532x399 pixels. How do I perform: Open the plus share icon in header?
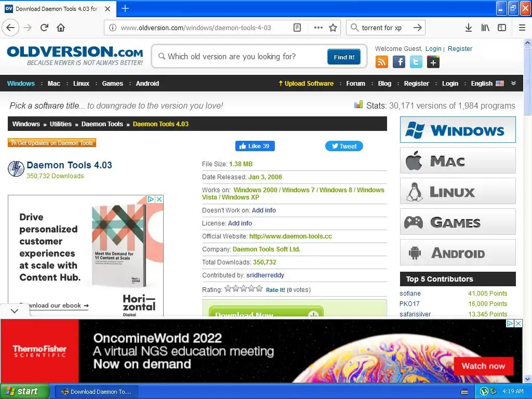(433, 62)
